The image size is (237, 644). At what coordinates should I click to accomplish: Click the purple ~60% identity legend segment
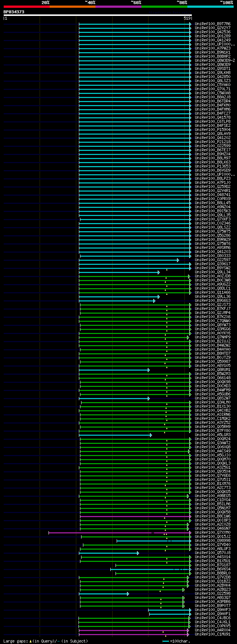click(x=118, y=7)
